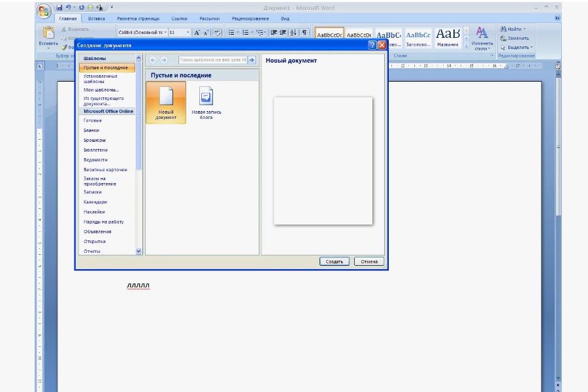Choose 'Визитные карточки' template category
Screen dimensions: 588x392
[x=105, y=169]
